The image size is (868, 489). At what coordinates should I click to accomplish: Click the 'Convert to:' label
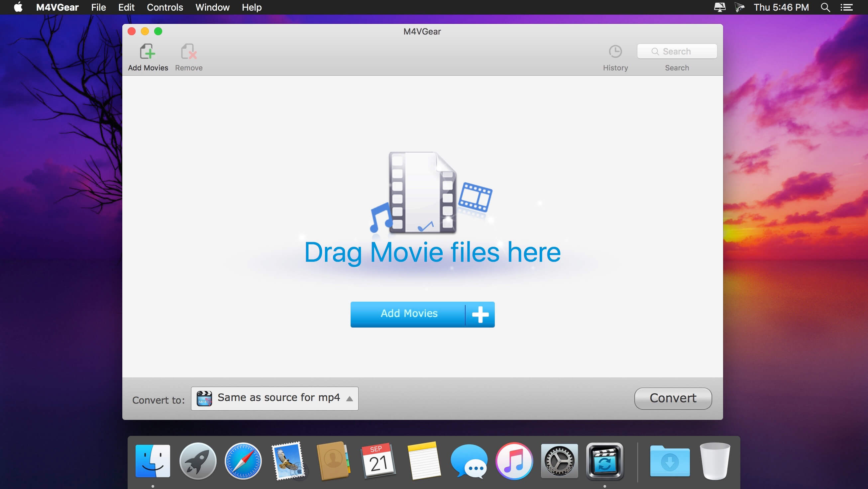[159, 400]
